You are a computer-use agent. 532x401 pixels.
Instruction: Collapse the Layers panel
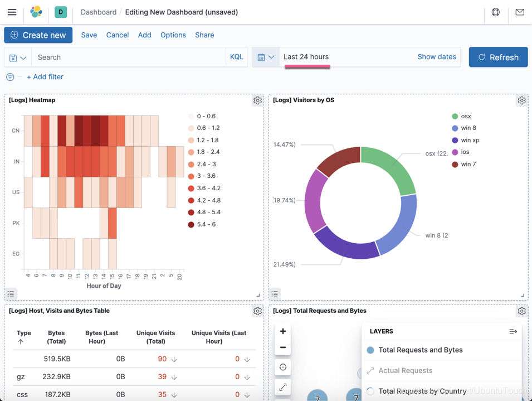(513, 331)
